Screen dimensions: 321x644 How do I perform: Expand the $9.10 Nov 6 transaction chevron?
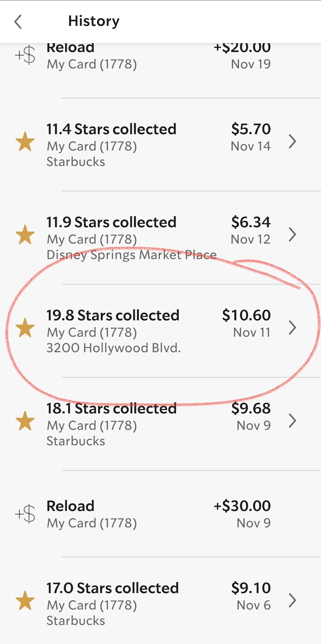pyautogui.click(x=292, y=600)
